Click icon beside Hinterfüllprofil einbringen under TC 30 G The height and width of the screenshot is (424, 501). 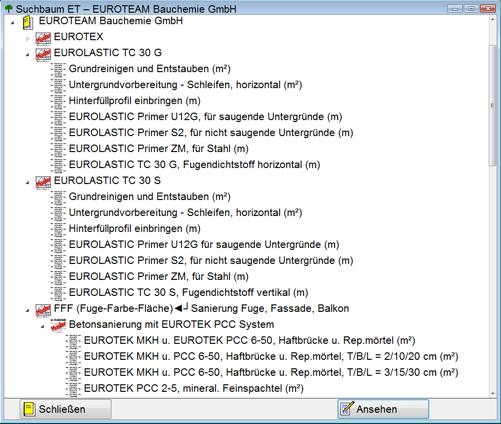(x=58, y=102)
